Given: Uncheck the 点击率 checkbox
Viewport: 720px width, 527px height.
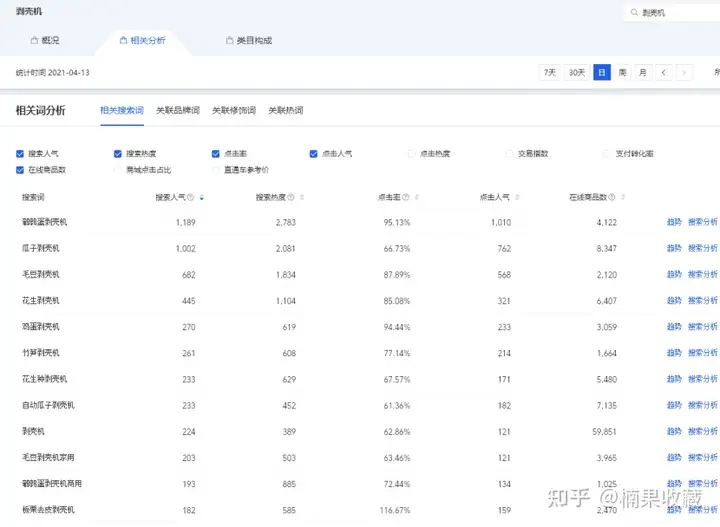Looking at the screenshot, I should tap(215, 154).
